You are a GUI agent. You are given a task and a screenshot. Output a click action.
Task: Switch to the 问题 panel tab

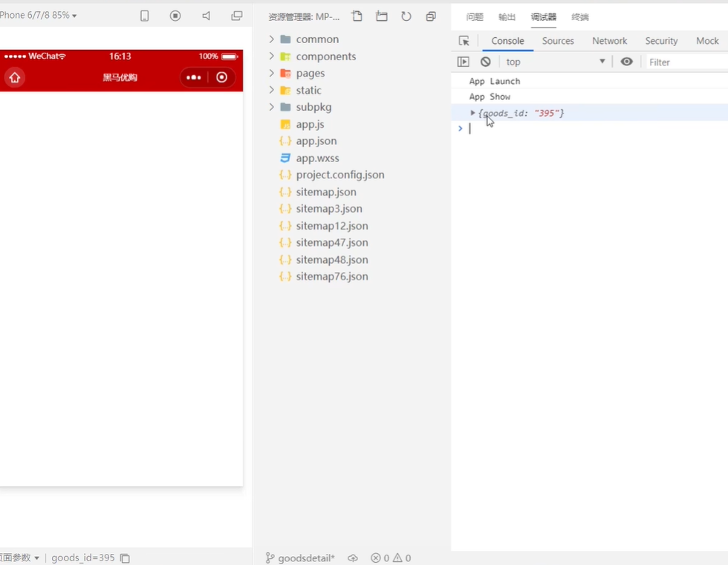[475, 17]
